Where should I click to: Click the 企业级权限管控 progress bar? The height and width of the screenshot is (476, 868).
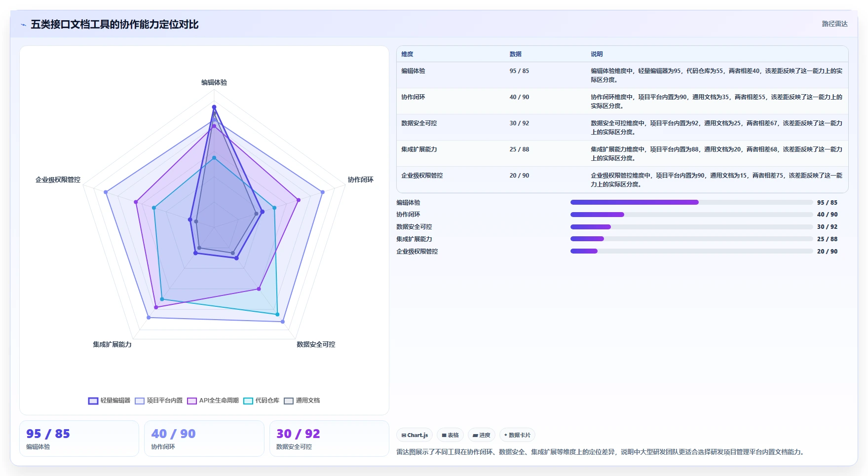point(691,251)
